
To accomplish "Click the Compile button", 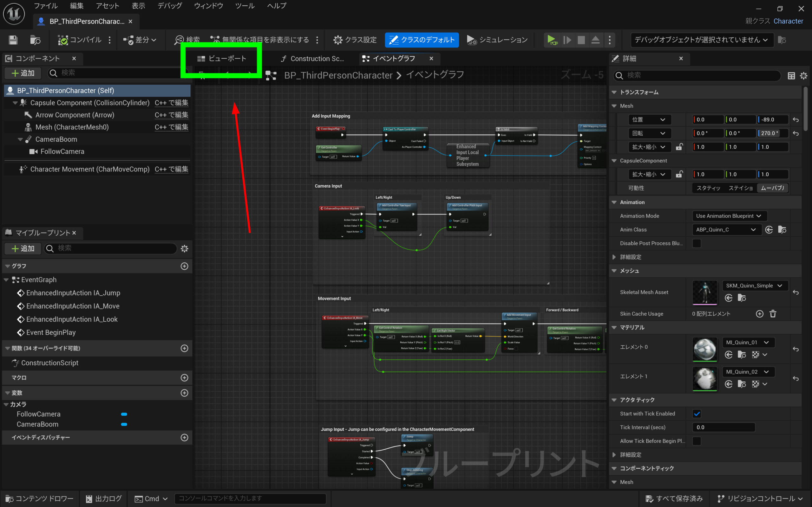I will (80, 40).
